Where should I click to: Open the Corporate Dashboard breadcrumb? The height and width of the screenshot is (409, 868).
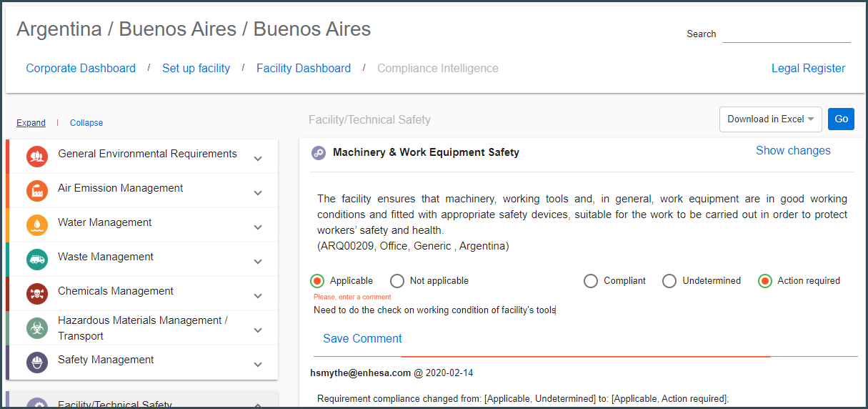81,69
